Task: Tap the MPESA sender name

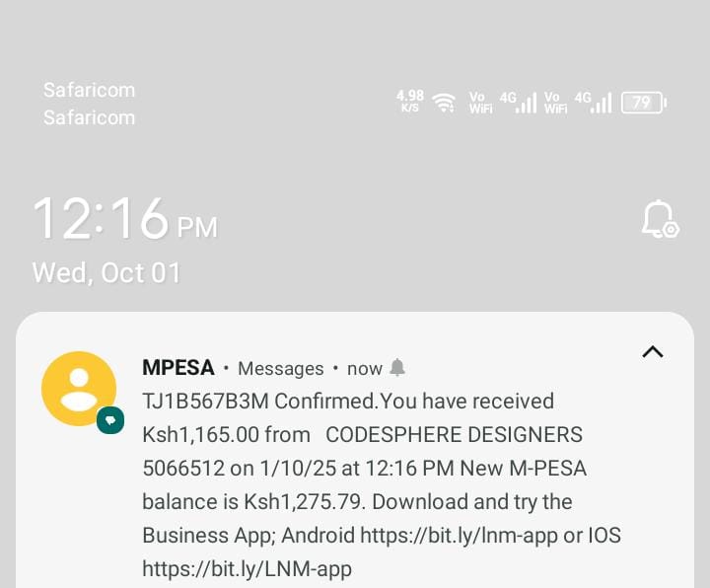Action: (x=178, y=368)
